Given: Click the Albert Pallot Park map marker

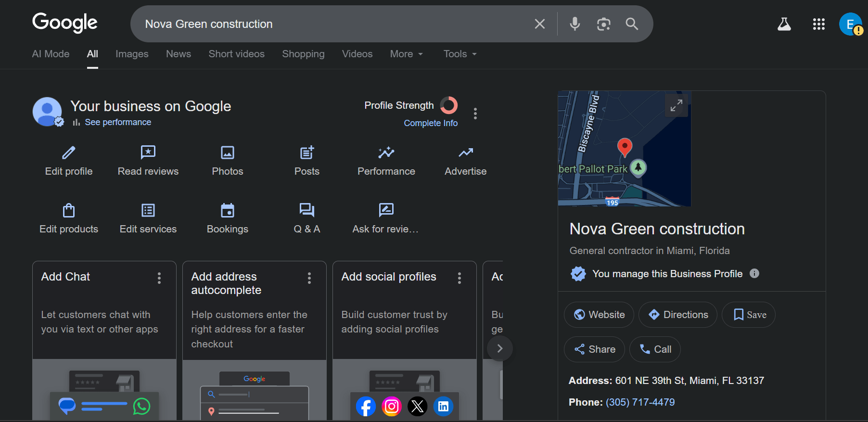Looking at the screenshot, I should pos(638,168).
